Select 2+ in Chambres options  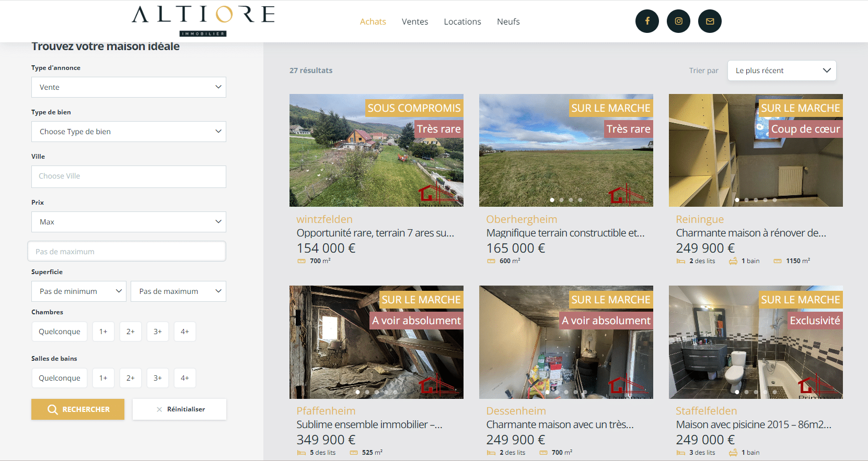[x=131, y=332]
